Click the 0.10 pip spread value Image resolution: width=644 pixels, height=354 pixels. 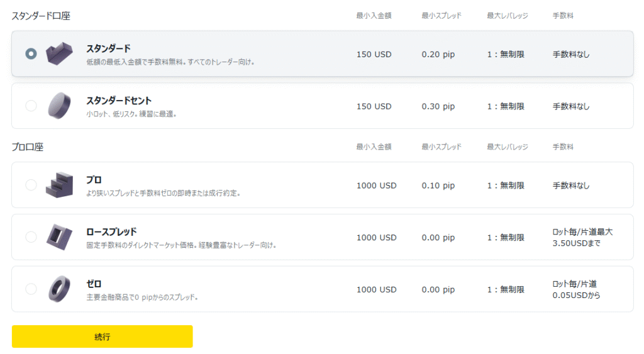tap(438, 185)
